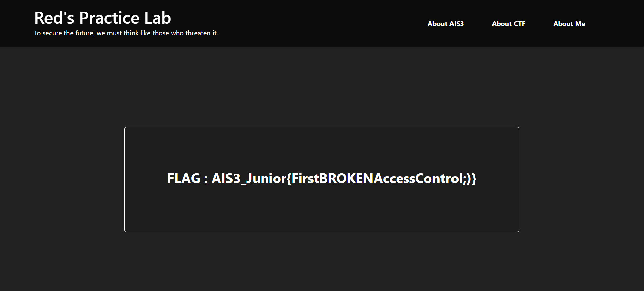The width and height of the screenshot is (644, 291).
Task: Click the word "secure" in the tagline
Action: [52, 33]
